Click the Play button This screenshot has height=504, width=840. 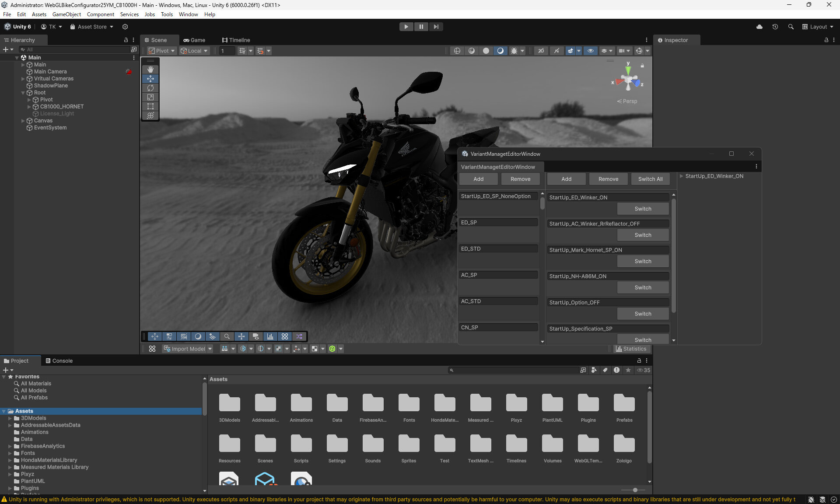click(406, 27)
